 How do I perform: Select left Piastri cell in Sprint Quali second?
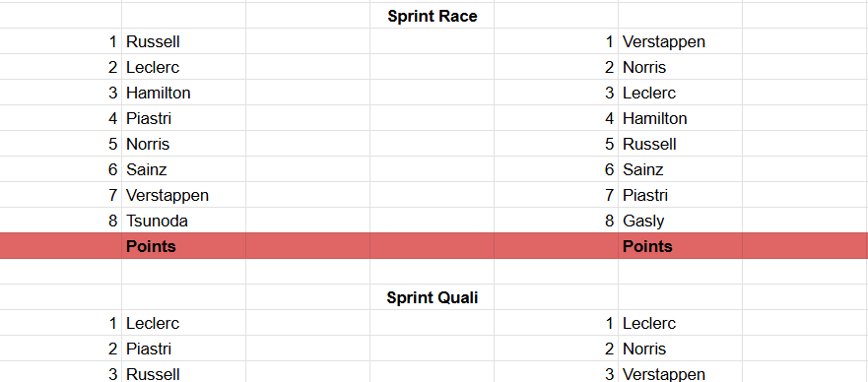pos(184,349)
